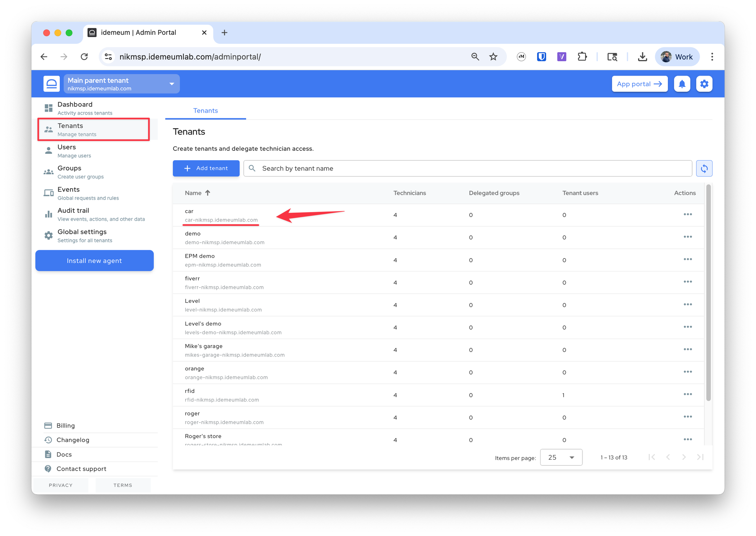Open the notifications bell icon
Viewport: 756px width, 536px height.
(x=682, y=84)
